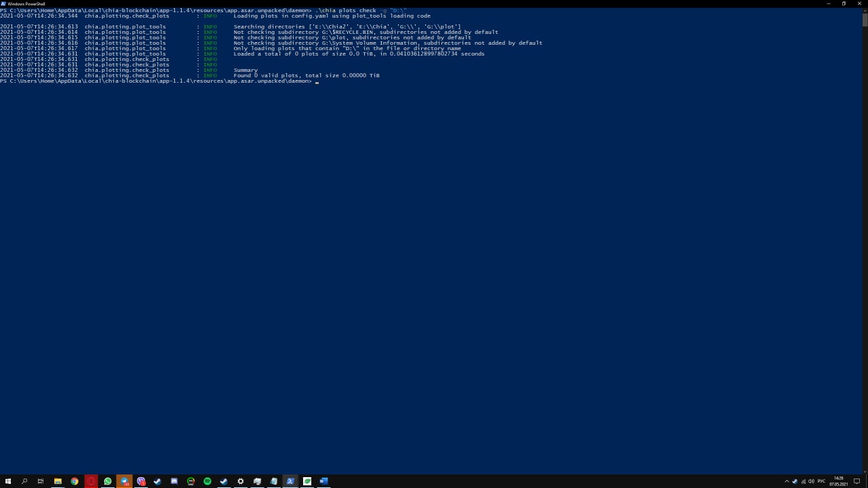Open Telegram from taskbar

124,481
